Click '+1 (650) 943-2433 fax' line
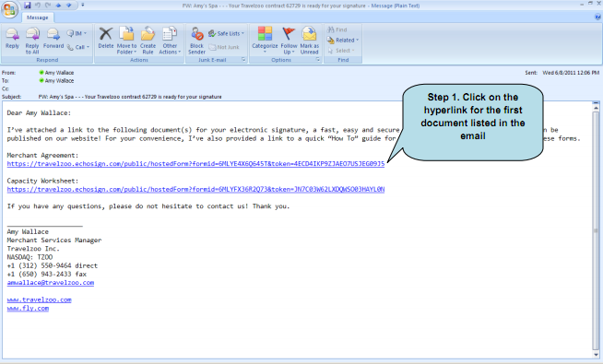 point(46,274)
